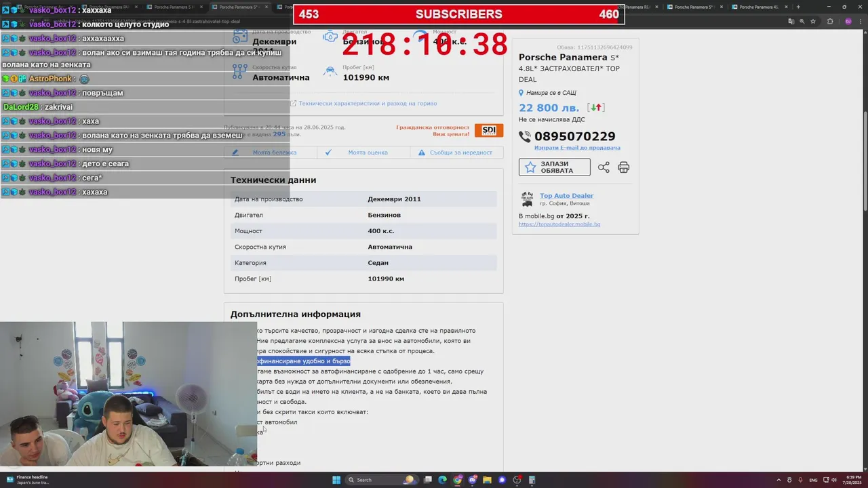Click the phone number 0895070229

(574, 136)
